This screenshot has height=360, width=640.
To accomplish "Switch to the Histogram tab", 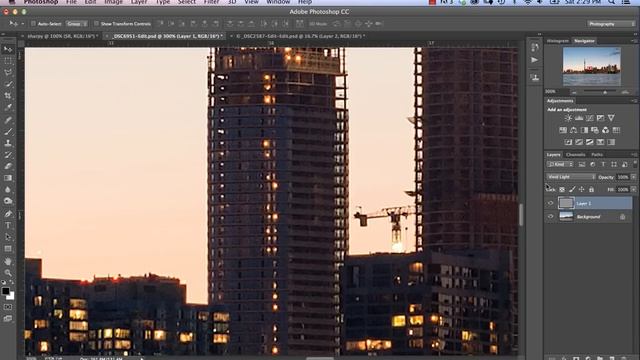I will [558, 41].
